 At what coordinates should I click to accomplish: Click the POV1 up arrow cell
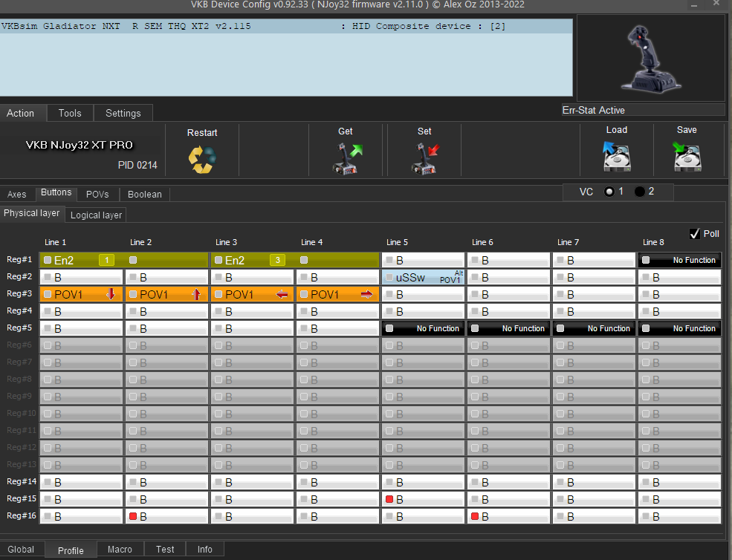coord(166,294)
